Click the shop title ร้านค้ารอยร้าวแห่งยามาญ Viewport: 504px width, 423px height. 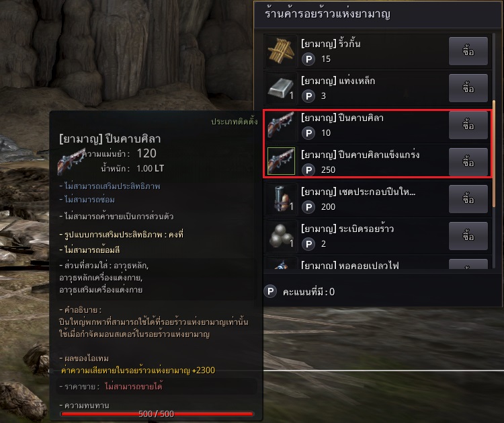327,14
